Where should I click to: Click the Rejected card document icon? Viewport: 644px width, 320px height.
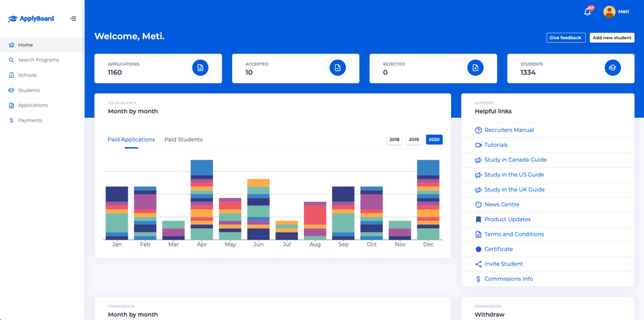[475, 68]
